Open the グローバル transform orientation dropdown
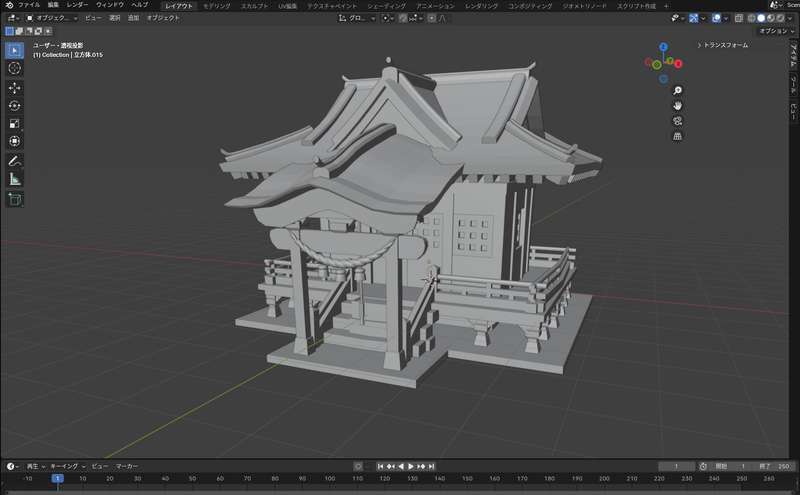Image resolution: width=800 pixels, height=495 pixels. (355, 18)
